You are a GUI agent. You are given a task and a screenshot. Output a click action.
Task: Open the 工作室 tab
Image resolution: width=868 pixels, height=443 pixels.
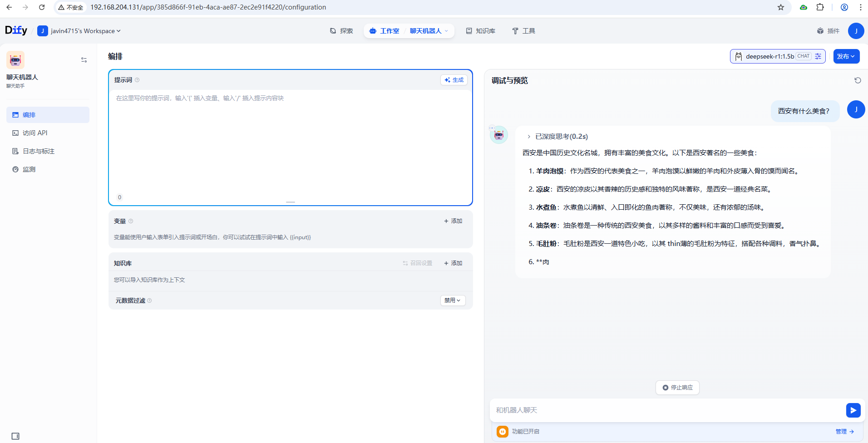(x=385, y=31)
